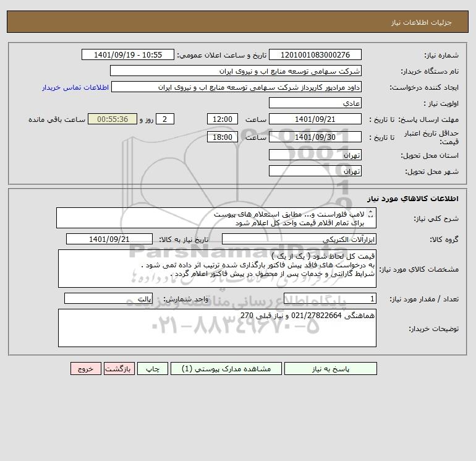Viewport: 476px width, 461px height.
Task: Click the label توضیحات خریدار
Action: [434, 329]
